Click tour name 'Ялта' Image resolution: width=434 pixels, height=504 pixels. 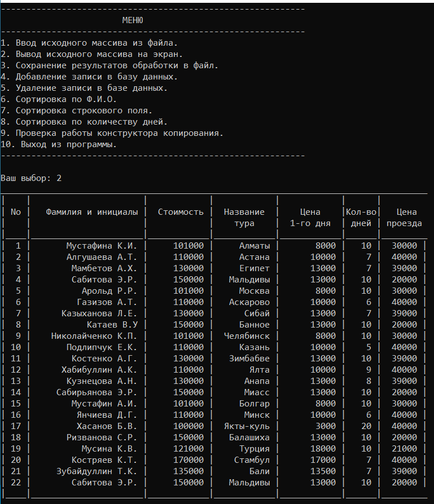click(260, 370)
